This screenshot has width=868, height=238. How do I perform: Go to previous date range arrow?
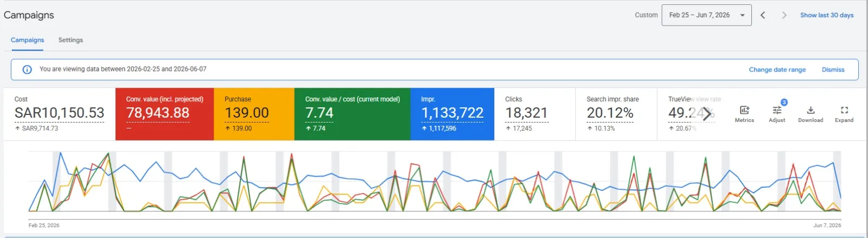click(763, 15)
